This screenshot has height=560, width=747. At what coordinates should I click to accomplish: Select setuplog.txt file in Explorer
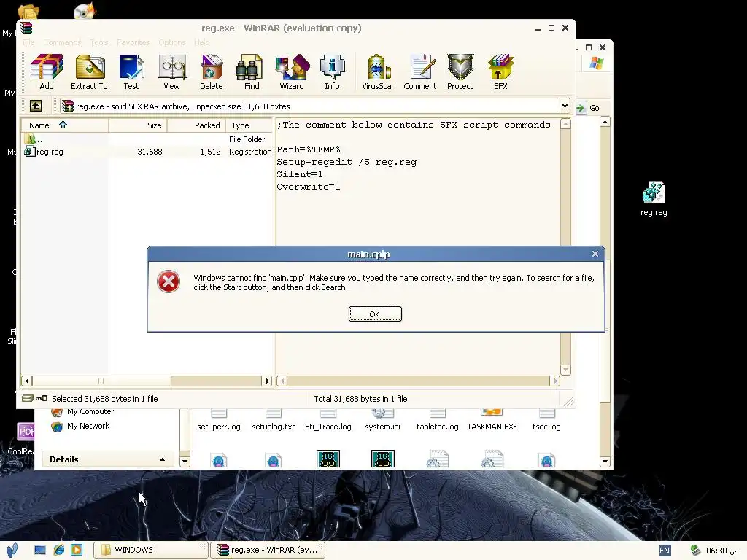click(274, 421)
